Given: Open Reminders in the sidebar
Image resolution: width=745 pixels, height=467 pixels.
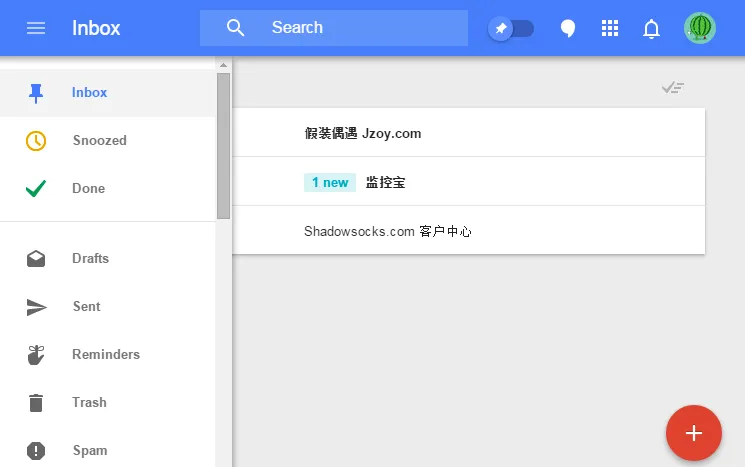Looking at the screenshot, I should pos(105,355).
